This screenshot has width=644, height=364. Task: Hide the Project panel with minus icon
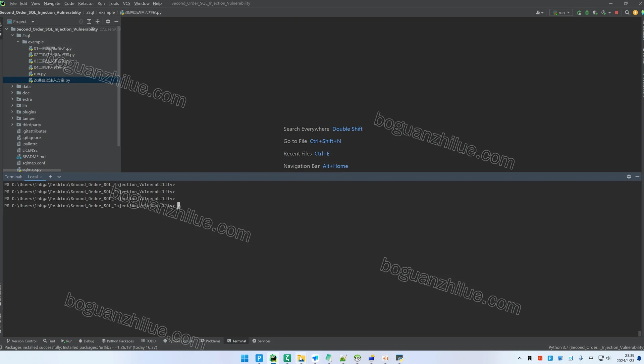(x=116, y=21)
